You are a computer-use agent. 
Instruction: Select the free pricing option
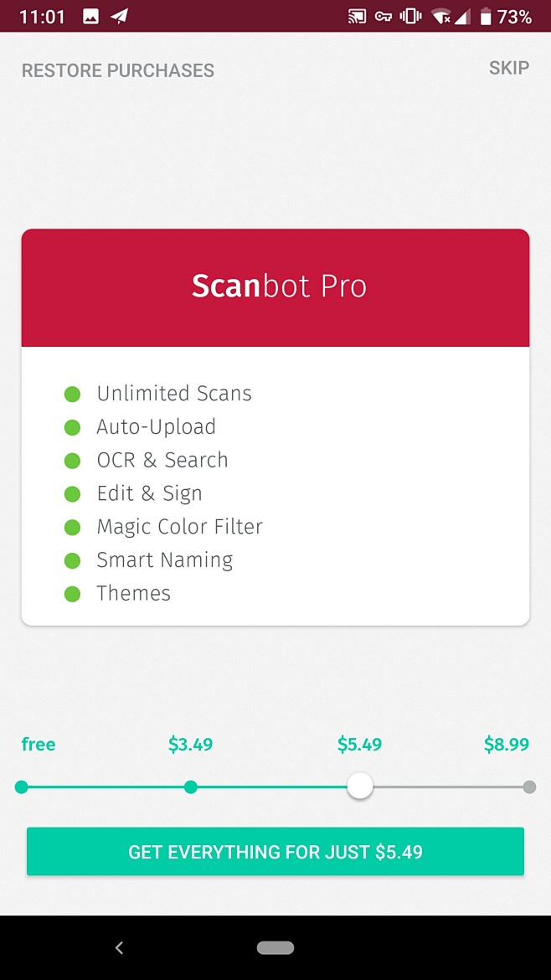[21, 787]
